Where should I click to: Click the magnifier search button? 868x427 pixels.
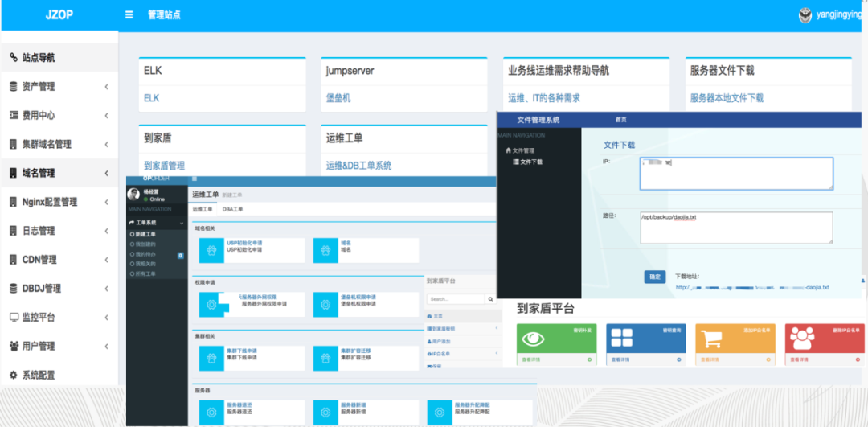(490, 299)
